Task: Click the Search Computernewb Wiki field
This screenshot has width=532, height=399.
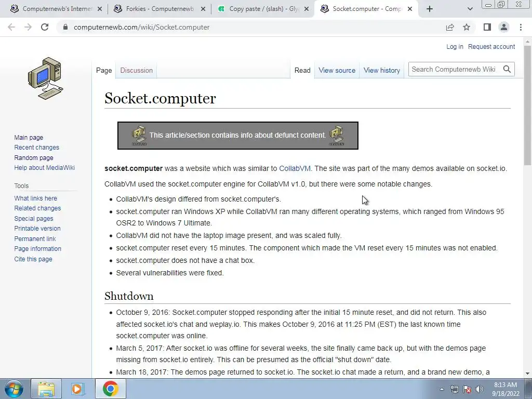Action: [x=454, y=69]
